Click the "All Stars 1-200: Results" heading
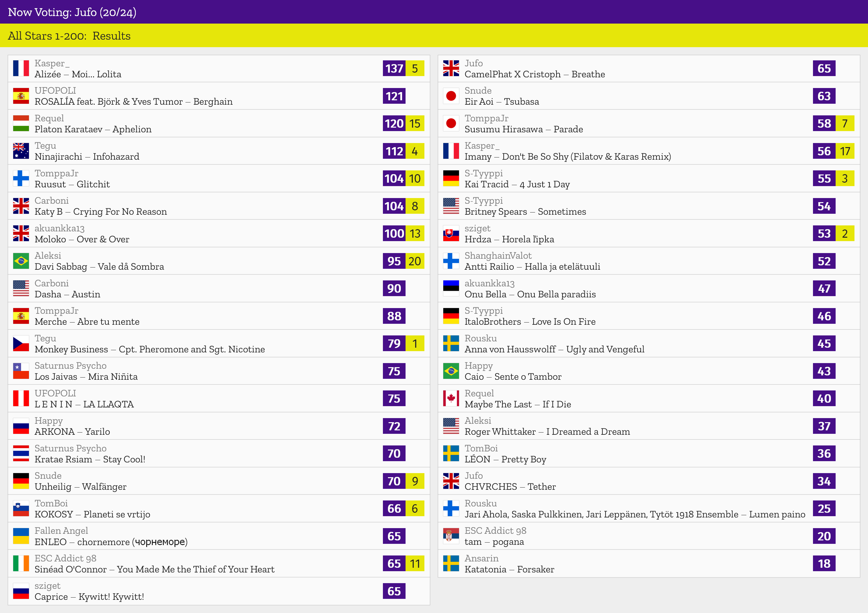The width and height of the screenshot is (868, 613). tap(69, 36)
